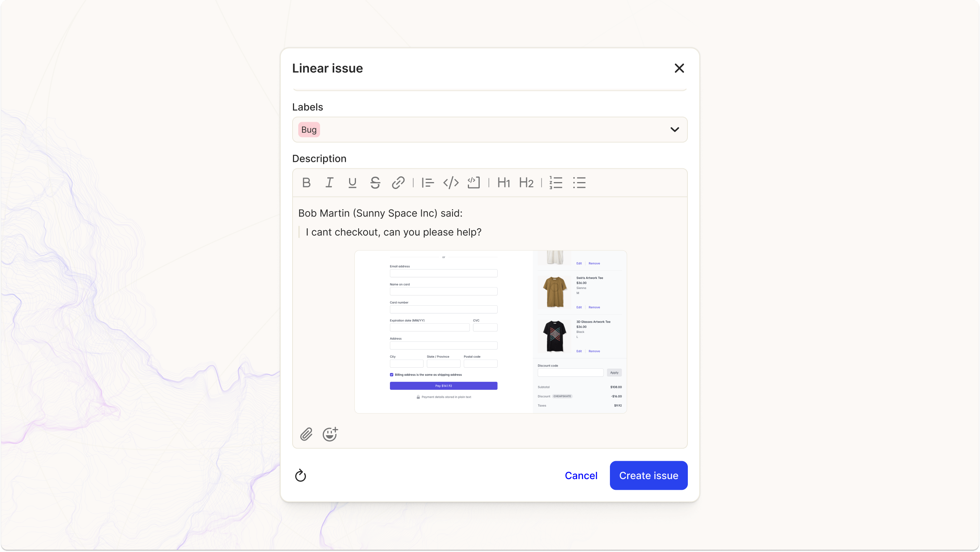Screen dimensions: 980x552
Task: Click the Create issue button
Action: coord(648,476)
